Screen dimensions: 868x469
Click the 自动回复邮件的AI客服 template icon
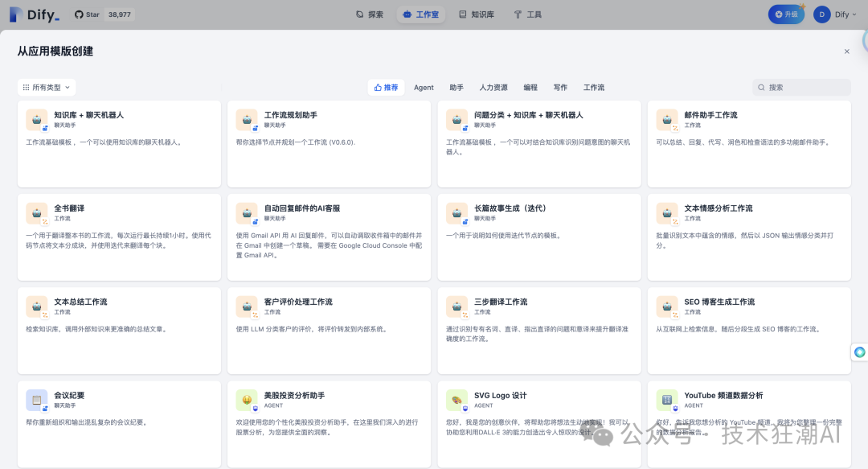click(x=247, y=213)
